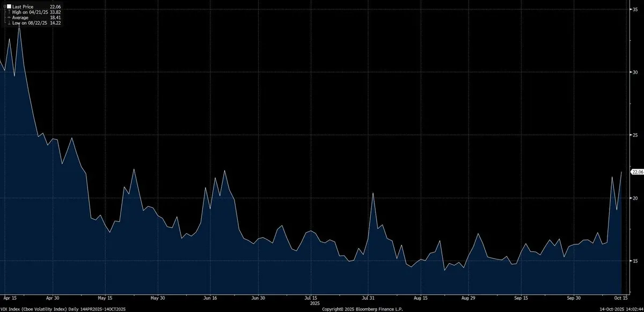Image resolution: width=644 pixels, height=312 pixels.
Task: Click the 'Sep 15' x-axis date label
Action: (521, 297)
